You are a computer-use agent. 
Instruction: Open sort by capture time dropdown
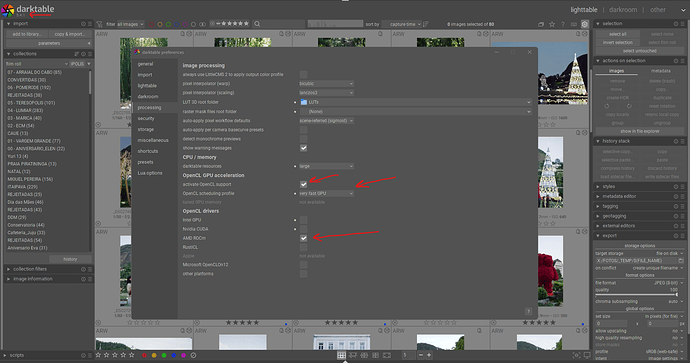(405, 24)
